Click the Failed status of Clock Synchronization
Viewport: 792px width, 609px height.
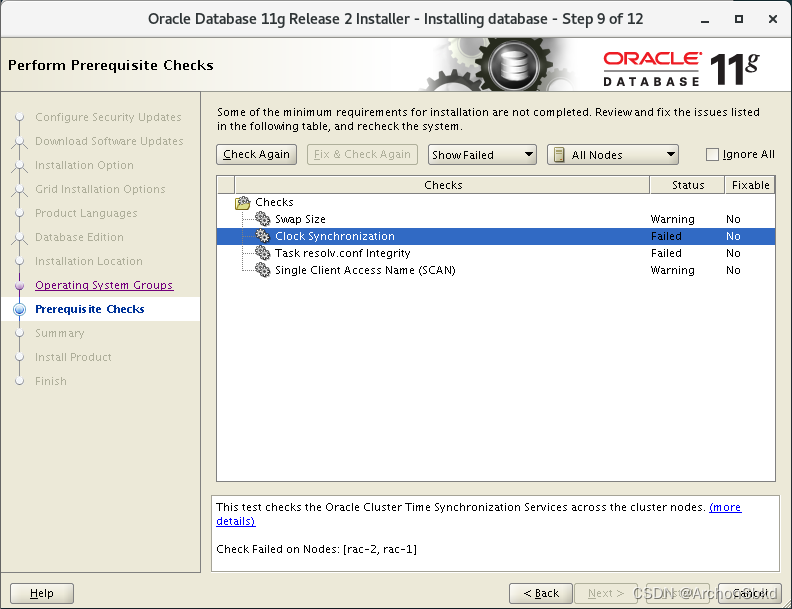click(666, 236)
